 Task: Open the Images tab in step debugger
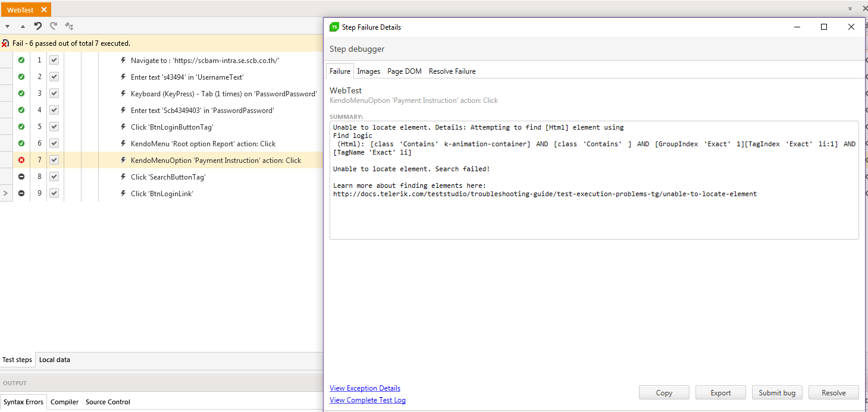368,71
